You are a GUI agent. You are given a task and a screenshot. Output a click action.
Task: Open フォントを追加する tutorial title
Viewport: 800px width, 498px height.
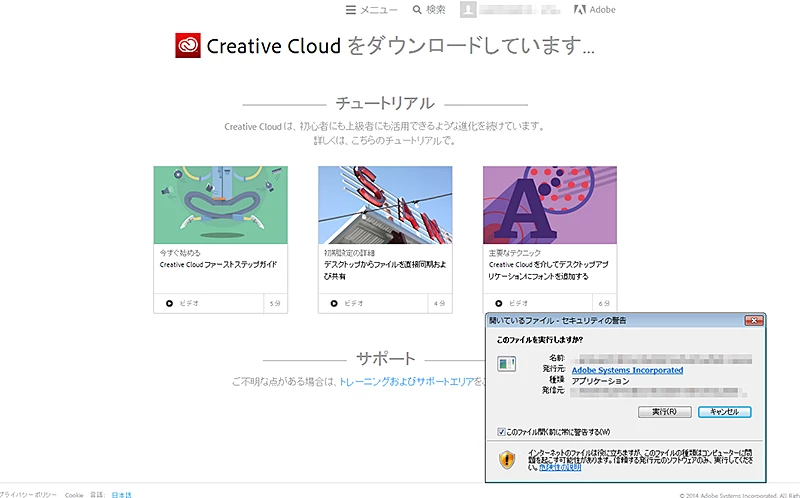548,270
